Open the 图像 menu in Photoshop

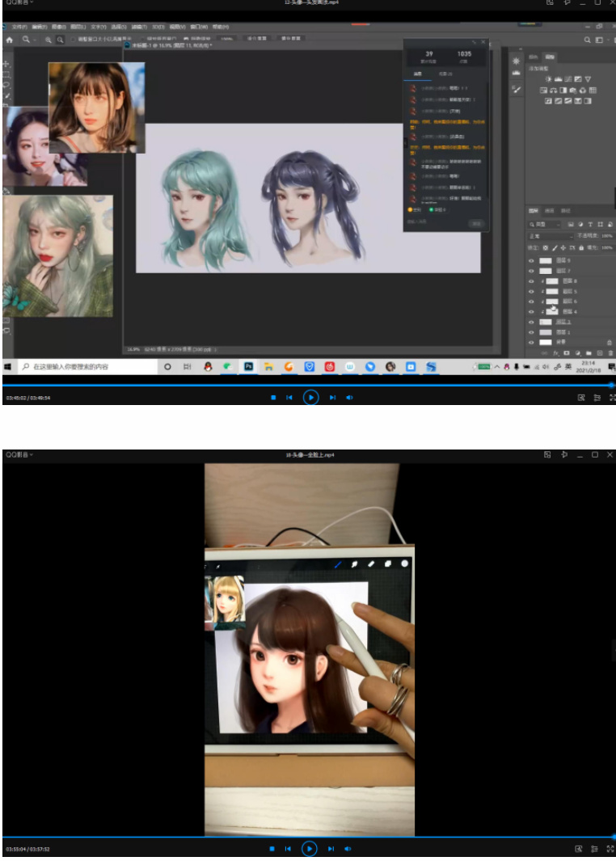[57, 27]
